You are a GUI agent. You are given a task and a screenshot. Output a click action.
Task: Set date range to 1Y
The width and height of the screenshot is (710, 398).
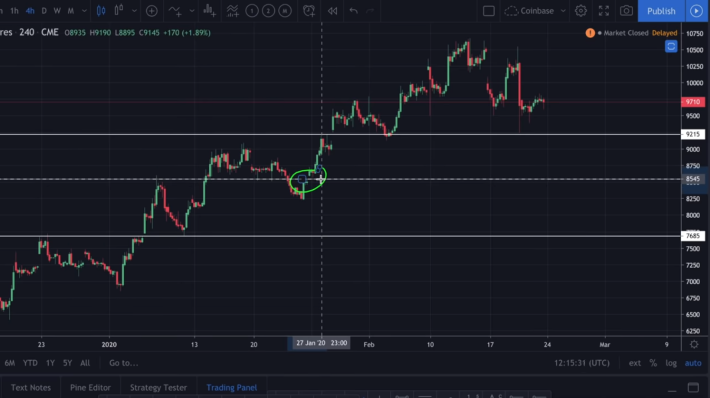[50, 363]
